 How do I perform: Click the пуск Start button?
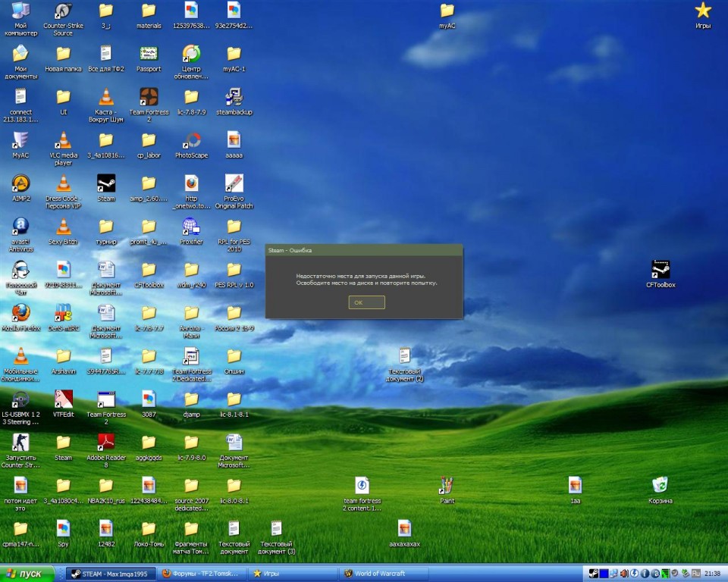coord(27,573)
